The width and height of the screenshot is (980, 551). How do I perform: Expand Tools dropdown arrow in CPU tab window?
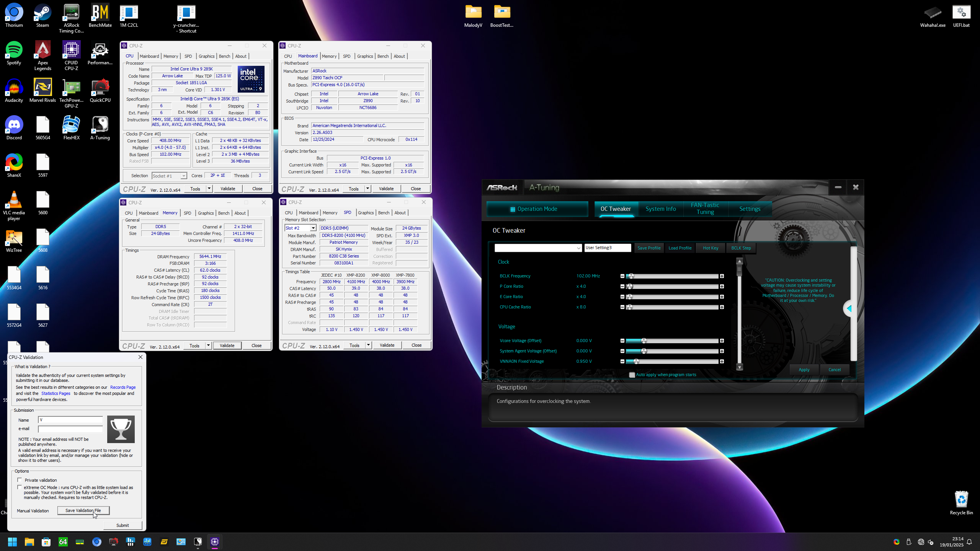pos(209,189)
